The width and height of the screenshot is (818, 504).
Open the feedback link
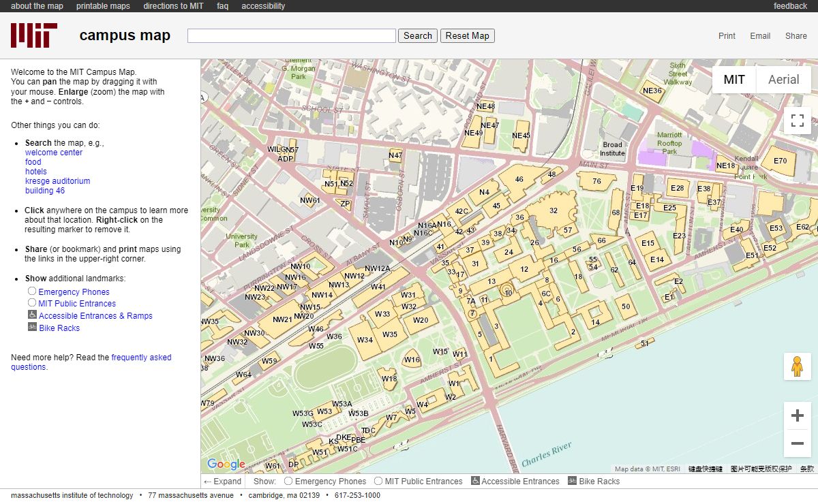tap(790, 6)
